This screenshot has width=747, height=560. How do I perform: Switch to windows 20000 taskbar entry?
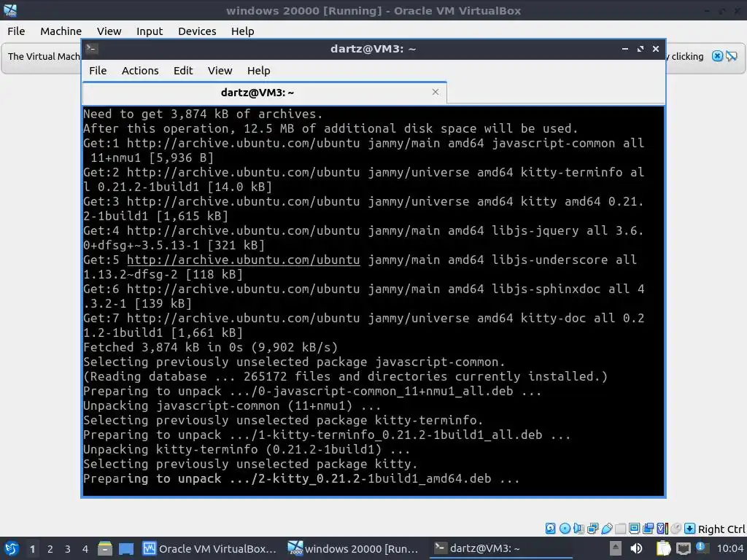coord(355,548)
